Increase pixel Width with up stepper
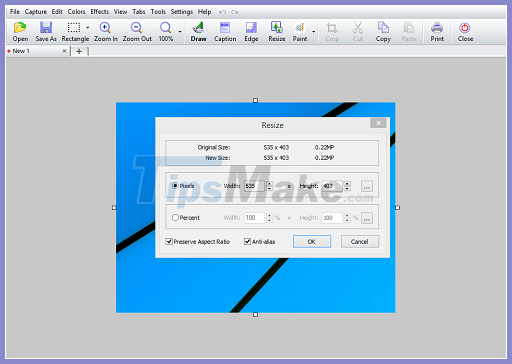The width and height of the screenshot is (512, 364). point(269,183)
